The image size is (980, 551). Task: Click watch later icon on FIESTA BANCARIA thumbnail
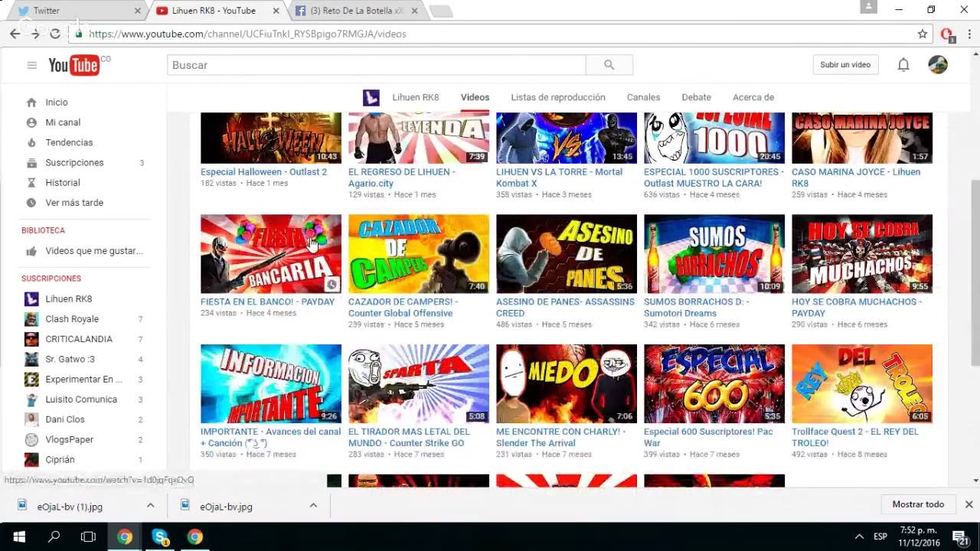pos(332,285)
